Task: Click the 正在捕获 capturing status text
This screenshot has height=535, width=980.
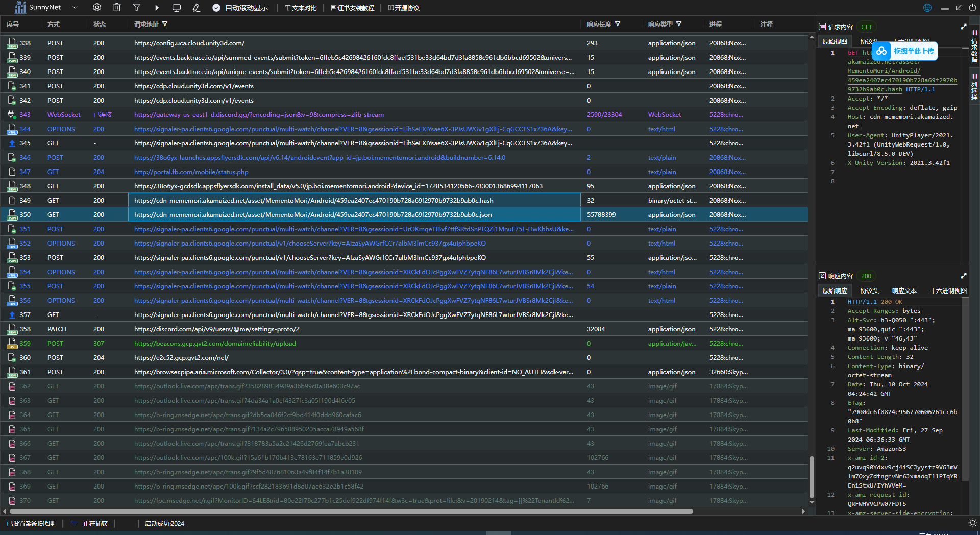Action: coord(95,523)
